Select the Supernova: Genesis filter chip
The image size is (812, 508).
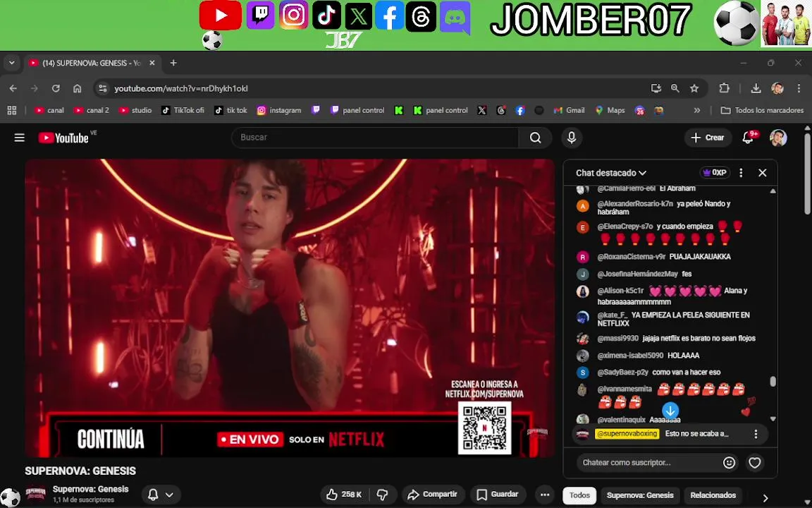tap(640, 495)
